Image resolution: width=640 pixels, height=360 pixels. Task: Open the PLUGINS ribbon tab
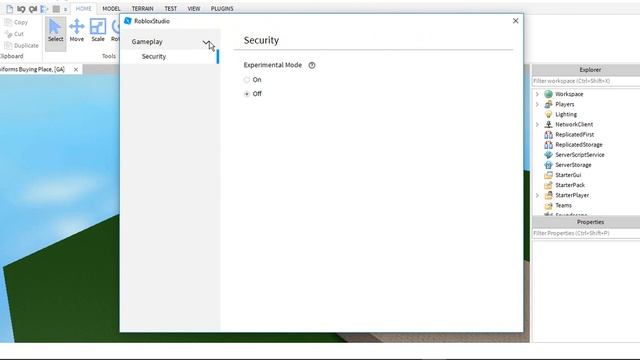[222, 9]
